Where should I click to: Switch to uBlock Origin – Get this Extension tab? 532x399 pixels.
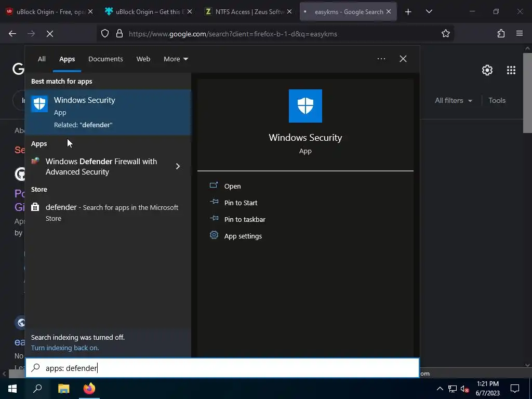(149, 11)
